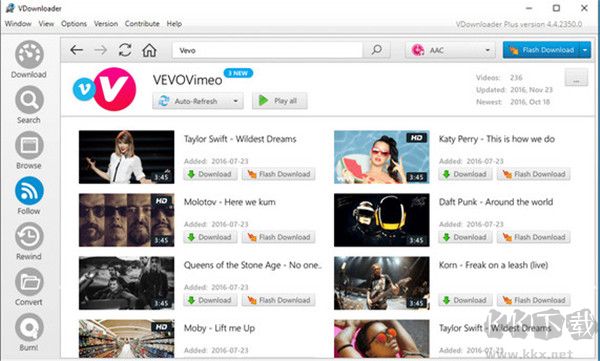Click the Updated date 2016, Nov 23
Screen dimensions: 600x361
pyautogui.click(x=532, y=90)
